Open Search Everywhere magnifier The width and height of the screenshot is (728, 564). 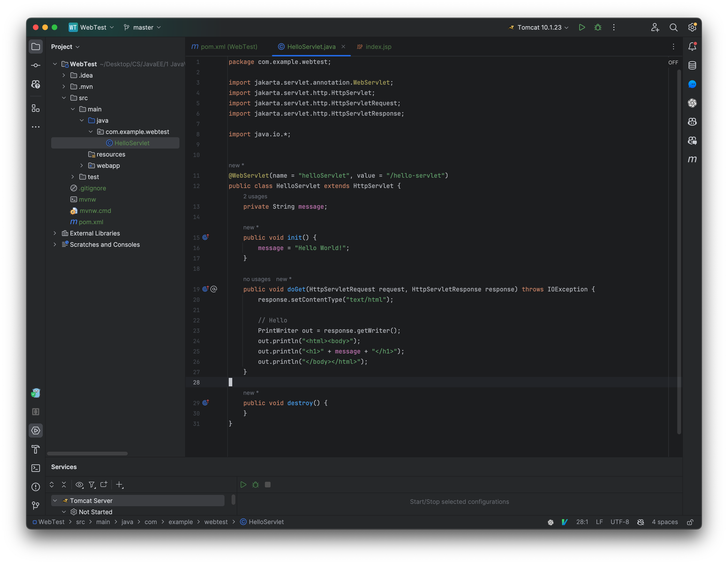pos(674,27)
